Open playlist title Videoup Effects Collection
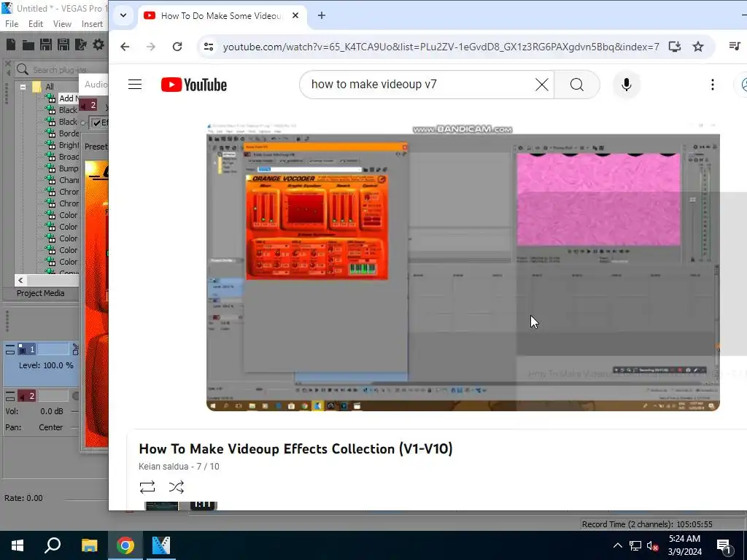Screen dimensions: 747x560 click(x=296, y=449)
